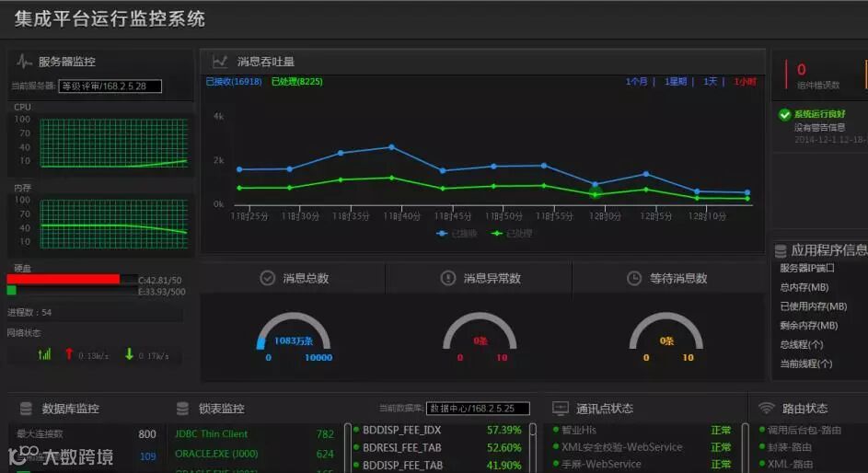Click the 总内存(MB) info row
The height and width of the screenshot is (473, 868).
(x=804, y=287)
